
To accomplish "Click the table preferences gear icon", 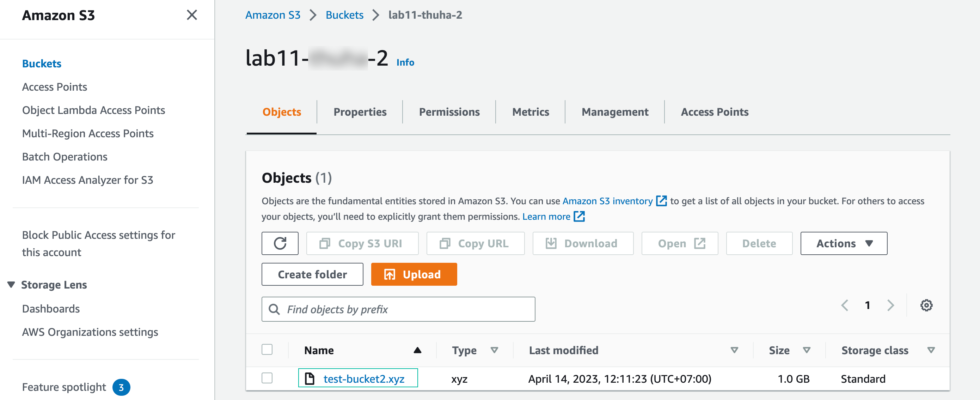I will coord(926,305).
